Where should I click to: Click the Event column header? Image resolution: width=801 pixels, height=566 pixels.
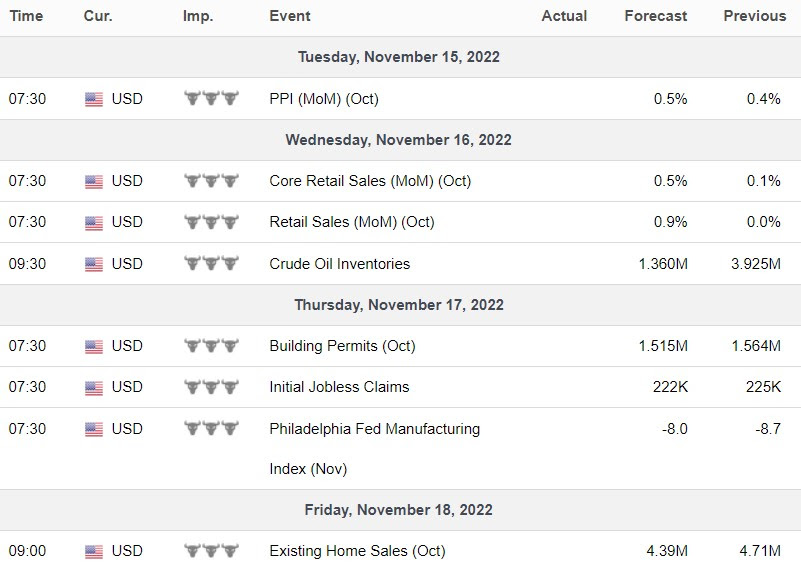(290, 16)
